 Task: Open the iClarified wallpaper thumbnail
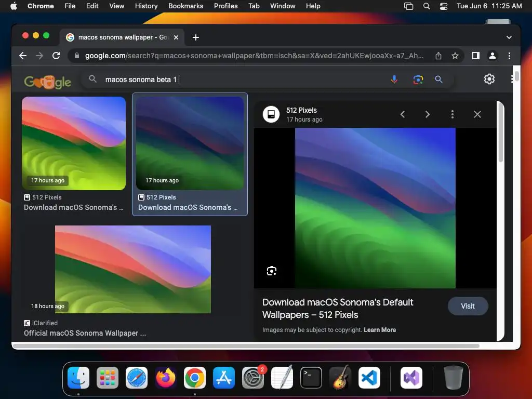click(x=133, y=270)
